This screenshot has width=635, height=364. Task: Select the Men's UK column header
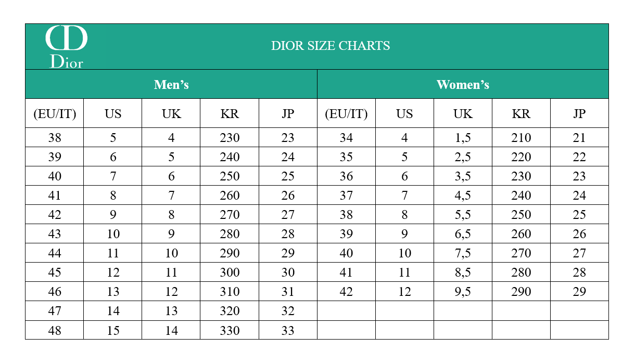[x=171, y=113]
